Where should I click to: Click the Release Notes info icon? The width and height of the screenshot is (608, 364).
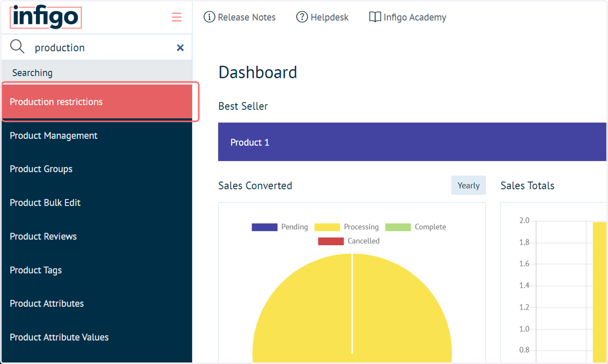pos(209,17)
